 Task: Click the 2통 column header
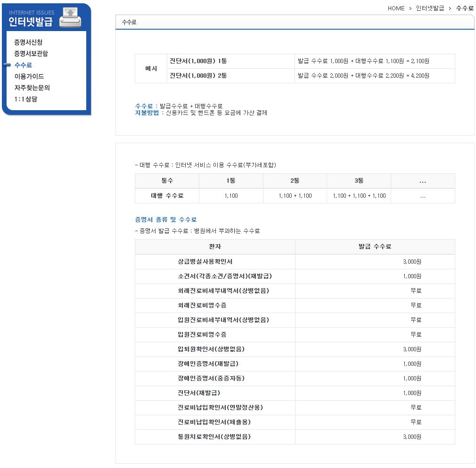click(x=295, y=181)
